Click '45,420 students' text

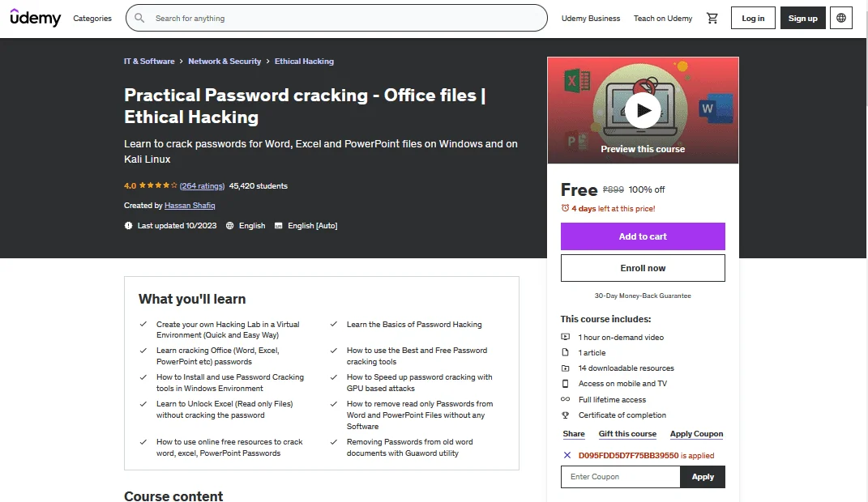(x=258, y=185)
